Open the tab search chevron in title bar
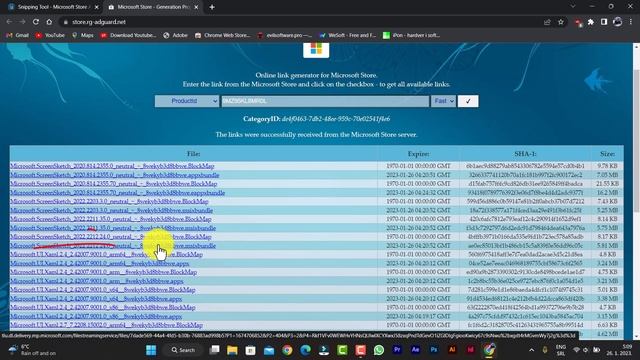 pyautogui.click(x=573, y=7)
